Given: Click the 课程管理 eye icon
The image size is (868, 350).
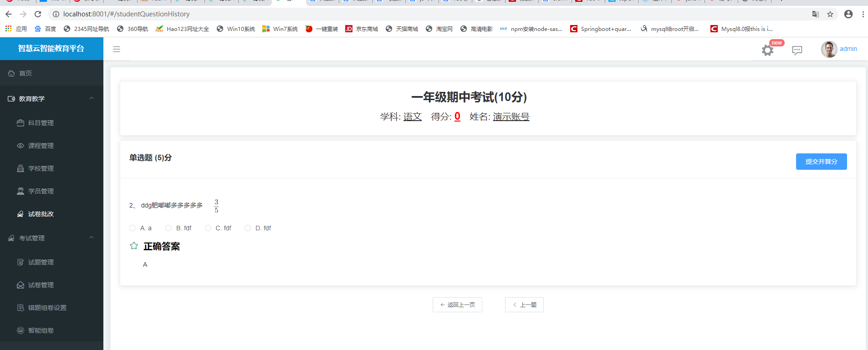Looking at the screenshot, I should pos(20,146).
